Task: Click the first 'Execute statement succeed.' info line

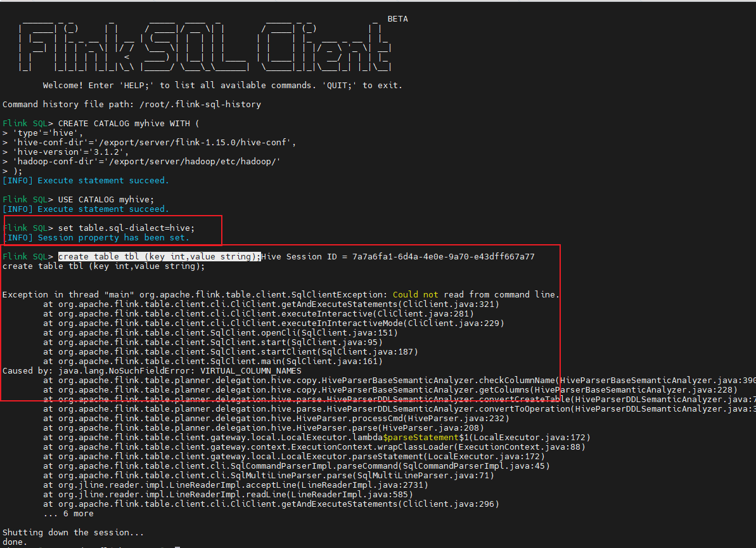Action: tap(86, 180)
